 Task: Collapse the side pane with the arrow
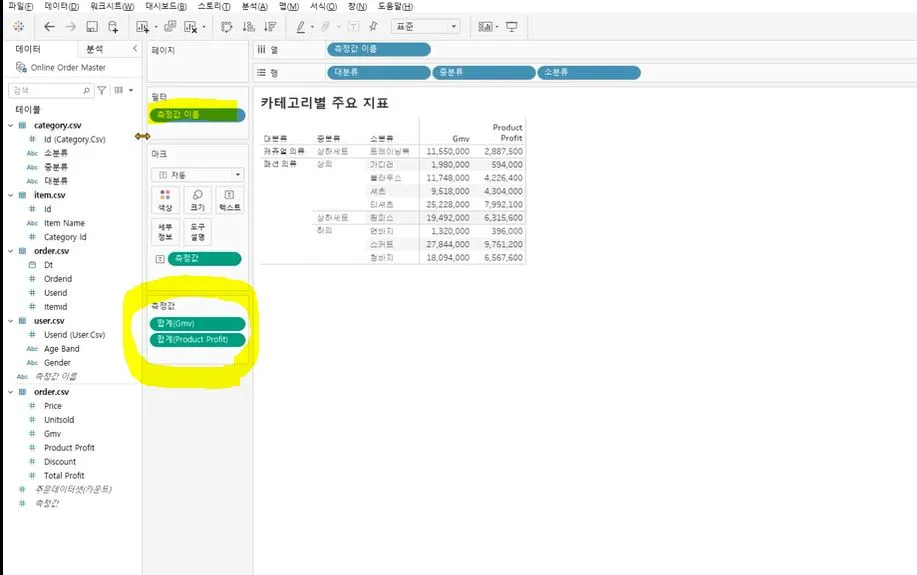tap(135, 49)
